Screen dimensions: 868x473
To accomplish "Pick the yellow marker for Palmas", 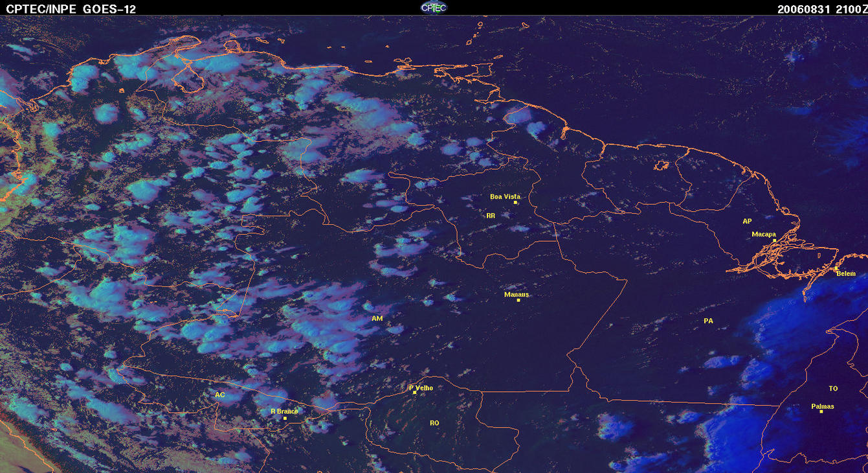I will (x=821, y=412).
